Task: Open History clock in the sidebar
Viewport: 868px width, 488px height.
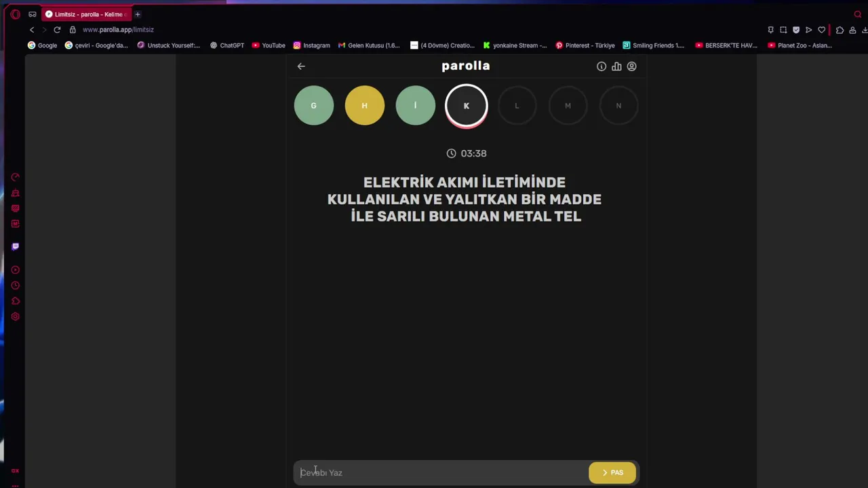Action: (x=15, y=285)
